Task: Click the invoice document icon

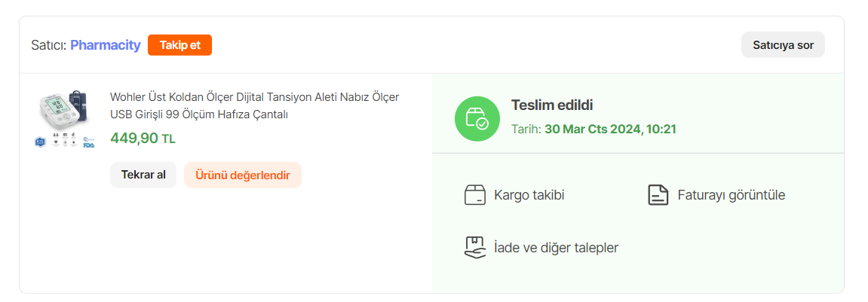Action: pyautogui.click(x=658, y=195)
